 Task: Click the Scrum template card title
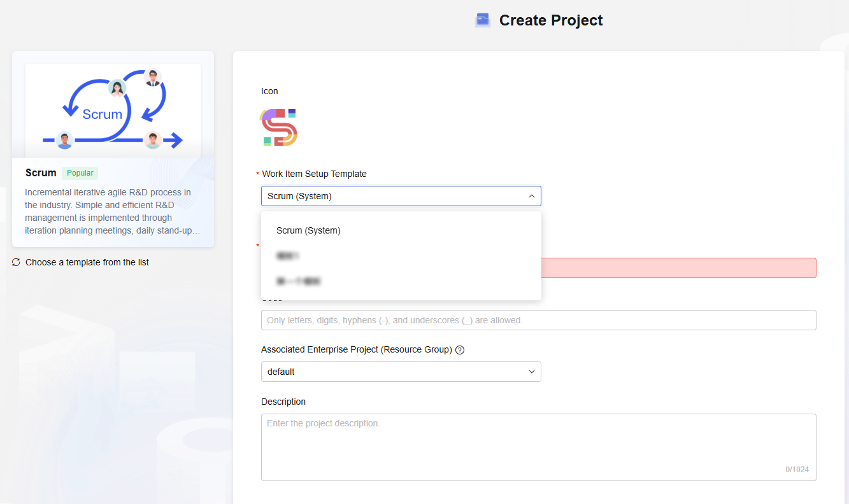[41, 173]
